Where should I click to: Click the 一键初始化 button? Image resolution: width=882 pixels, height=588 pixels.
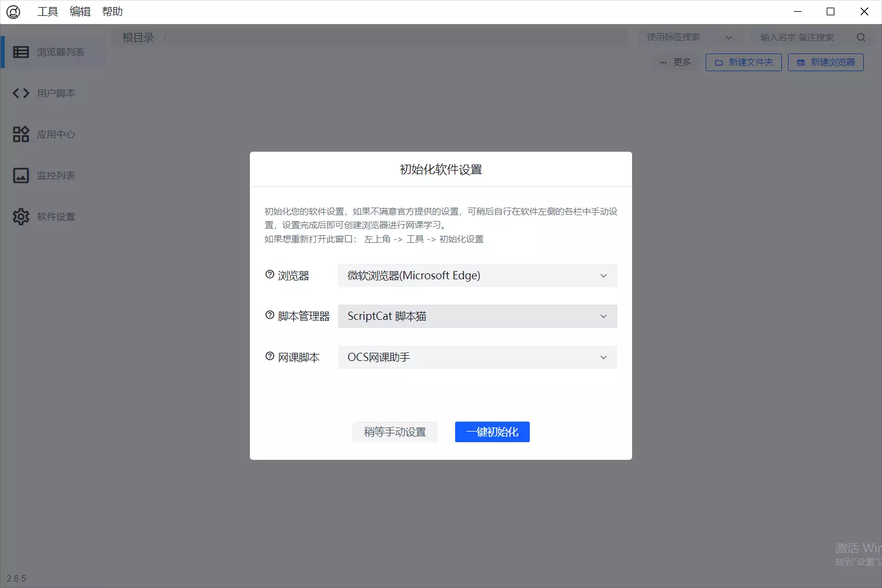(492, 432)
